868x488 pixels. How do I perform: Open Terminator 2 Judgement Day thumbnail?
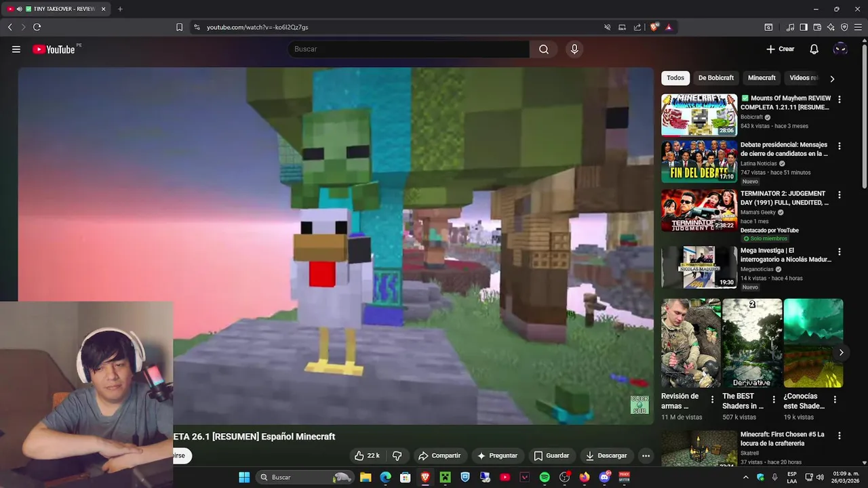pyautogui.click(x=699, y=210)
